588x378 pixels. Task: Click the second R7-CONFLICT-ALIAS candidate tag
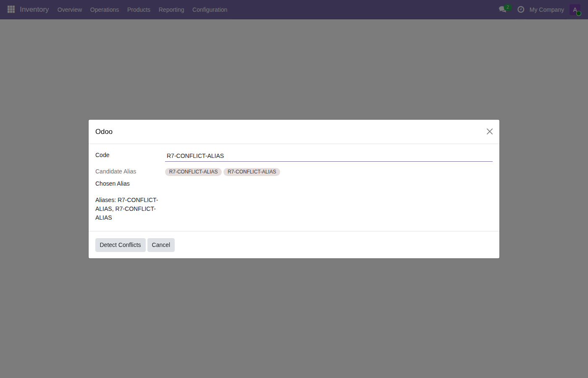pos(252,172)
